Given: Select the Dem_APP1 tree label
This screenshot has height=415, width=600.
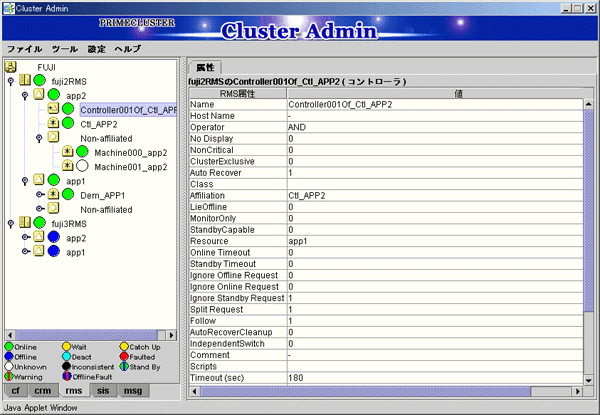Looking at the screenshot, I should coord(103,195).
